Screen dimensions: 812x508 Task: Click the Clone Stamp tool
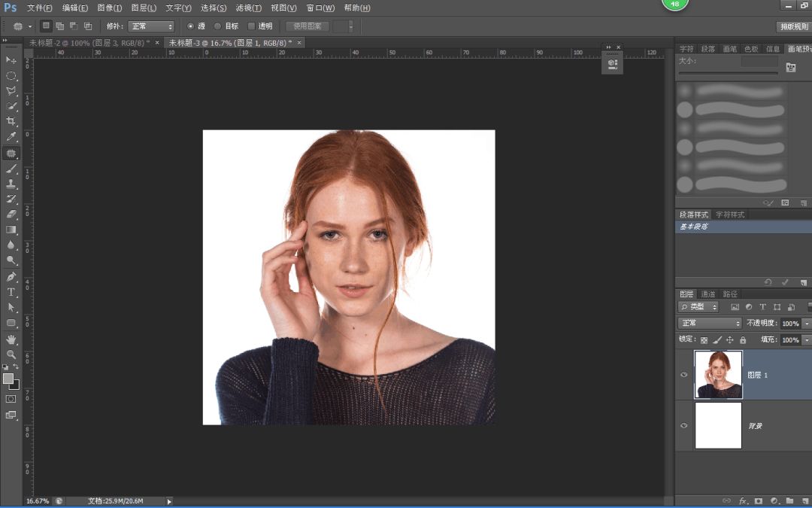pos(11,184)
